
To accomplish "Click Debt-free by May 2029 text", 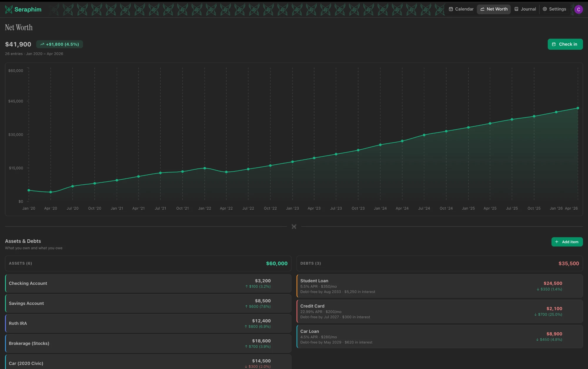I will click(321, 343).
